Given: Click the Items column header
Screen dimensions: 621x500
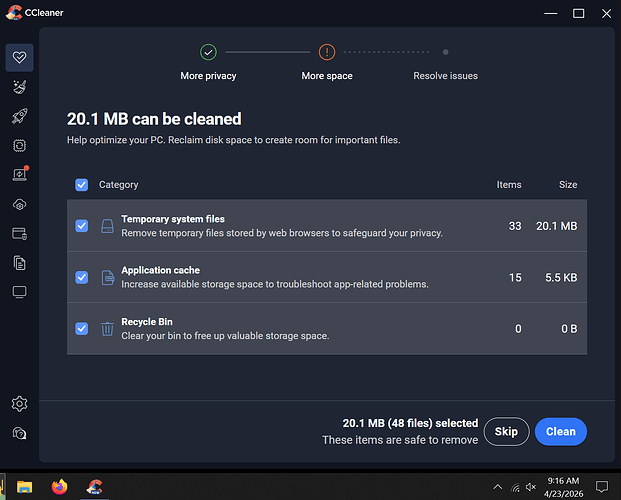Looking at the screenshot, I should tap(509, 185).
